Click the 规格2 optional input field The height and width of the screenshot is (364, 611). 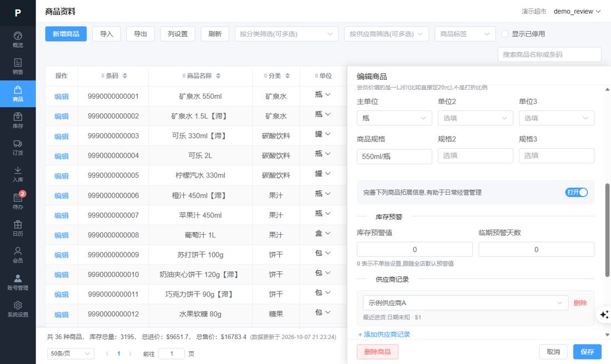coord(475,155)
